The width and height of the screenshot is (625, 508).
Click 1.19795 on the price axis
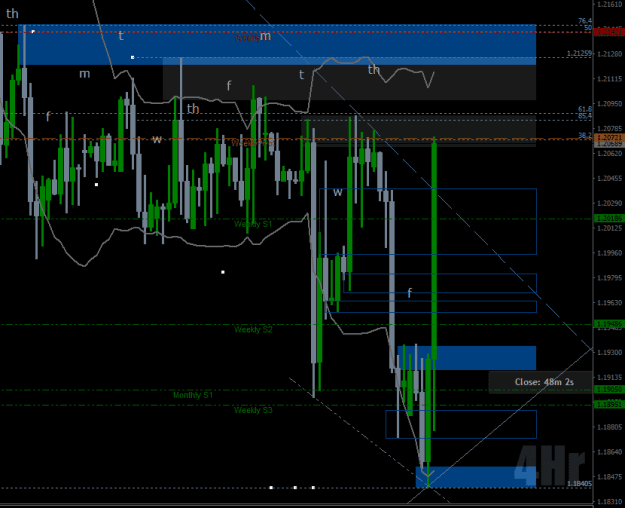(x=610, y=278)
